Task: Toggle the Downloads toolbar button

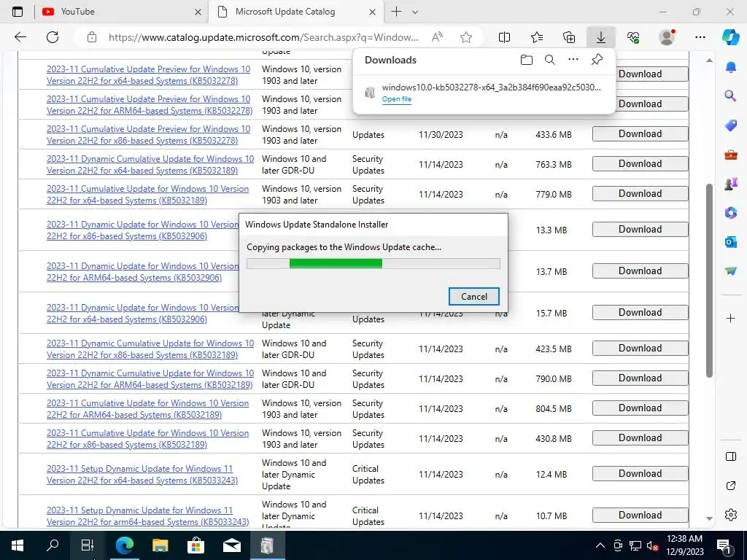Action: coord(601,37)
